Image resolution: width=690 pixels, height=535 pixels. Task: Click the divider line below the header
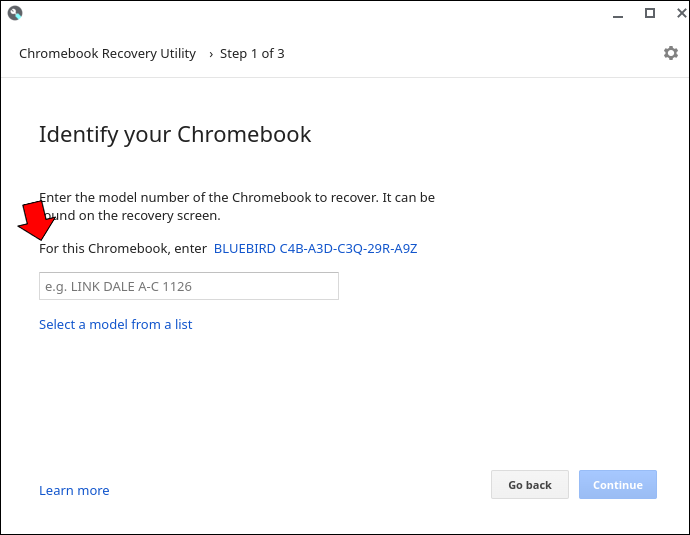pyautogui.click(x=345, y=77)
